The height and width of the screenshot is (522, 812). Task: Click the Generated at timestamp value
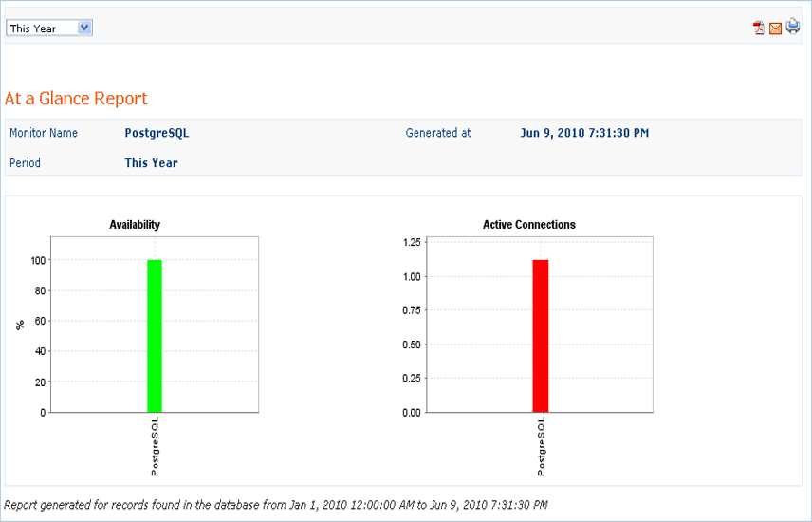pyautogui.click(x=584, y=134)
